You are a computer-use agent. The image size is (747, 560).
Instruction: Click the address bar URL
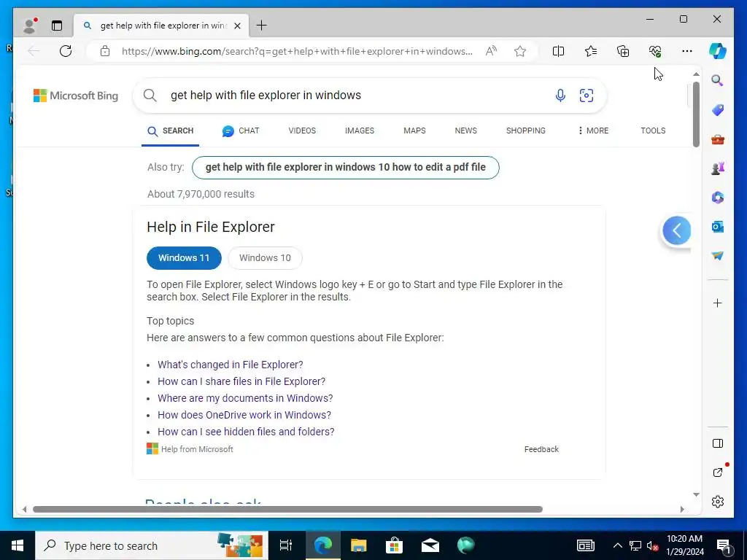(x=297, y=52)
